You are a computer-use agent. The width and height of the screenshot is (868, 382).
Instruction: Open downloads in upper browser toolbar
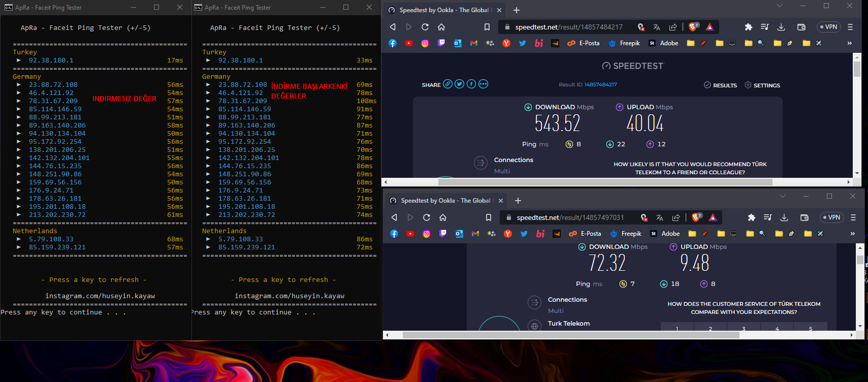pyautogui.click(x=781, y=27)
